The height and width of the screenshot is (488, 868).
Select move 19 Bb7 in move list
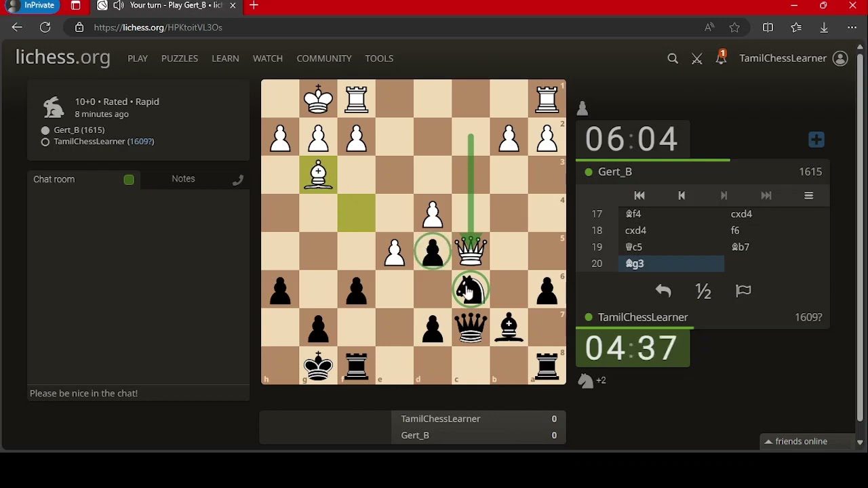coord(776,247)
